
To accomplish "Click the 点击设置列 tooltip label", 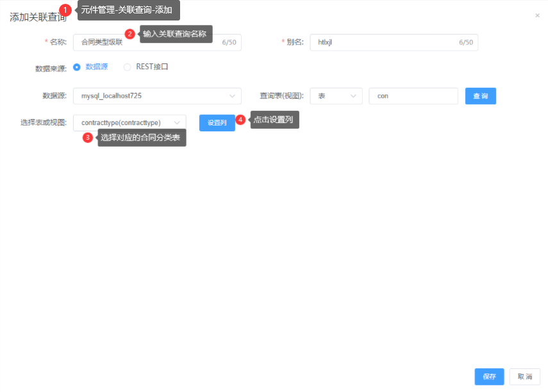I will [x=274, y=120].
